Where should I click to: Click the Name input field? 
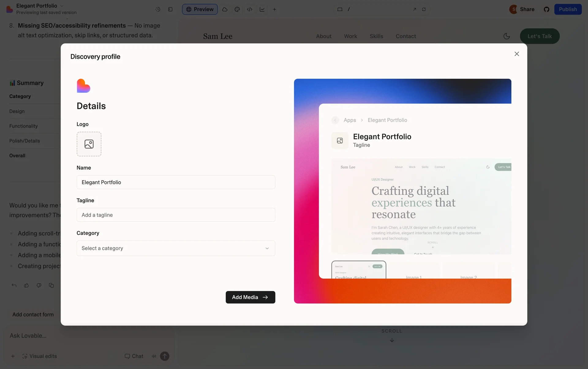(x=176, y=182)
